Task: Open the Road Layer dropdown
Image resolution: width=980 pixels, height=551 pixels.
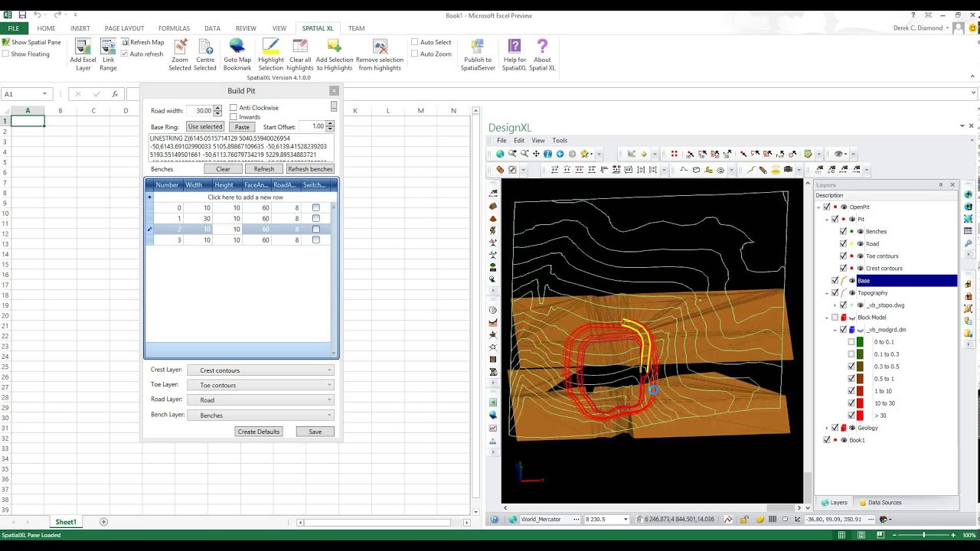Action: click(x=260, y=399)
